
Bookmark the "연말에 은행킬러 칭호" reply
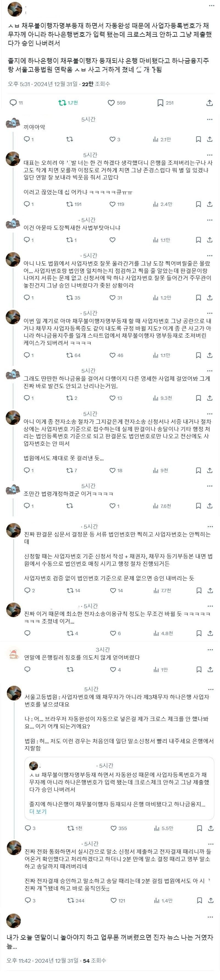tap(199, 670)
